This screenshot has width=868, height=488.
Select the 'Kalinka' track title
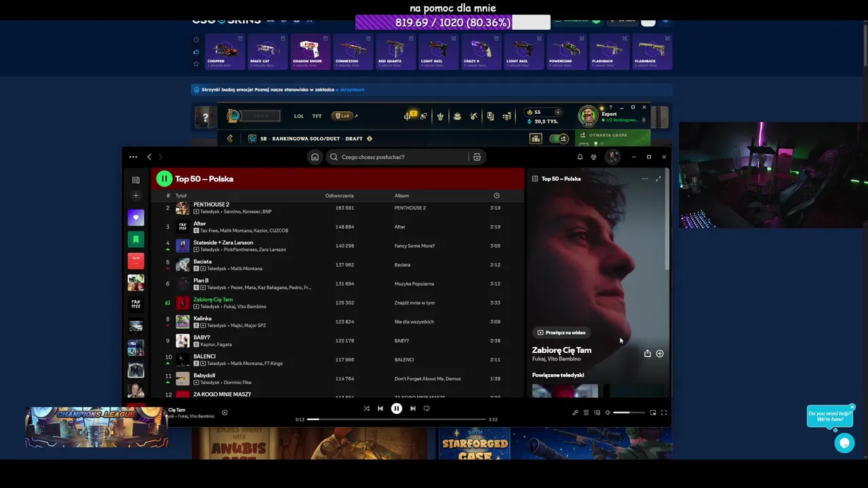tap(202, 319)
